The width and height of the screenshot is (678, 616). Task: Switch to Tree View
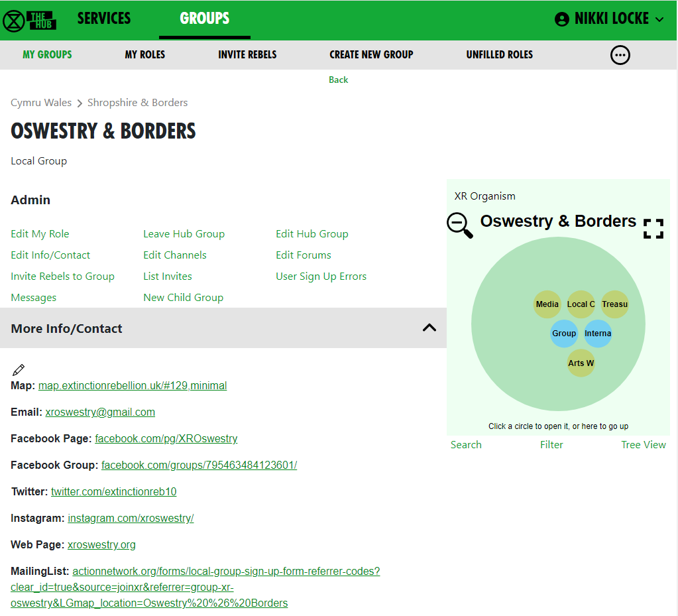coord(644,445)
